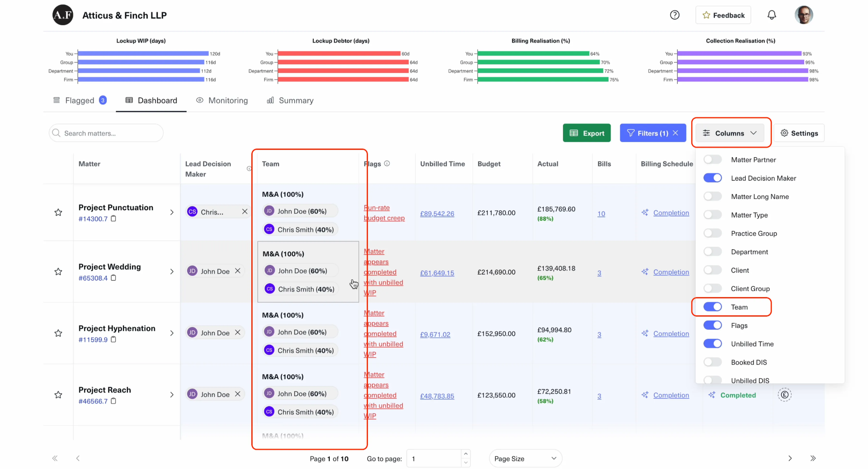Click the pound circle icon in last row
The width and height of the screenshot is (868, 469).
tap(785, 395)
